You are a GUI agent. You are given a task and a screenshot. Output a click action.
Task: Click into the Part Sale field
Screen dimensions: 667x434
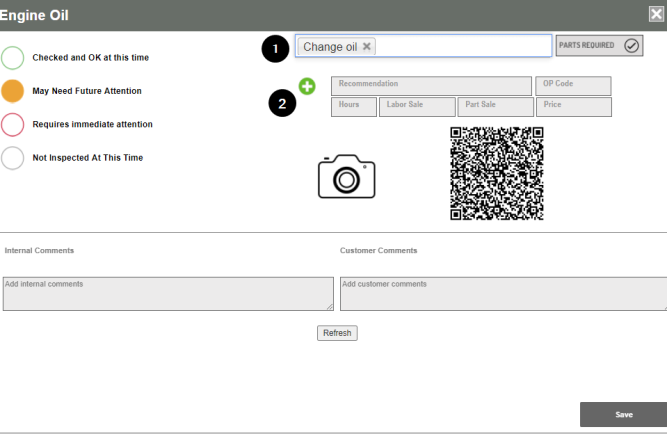pos(496,107)
